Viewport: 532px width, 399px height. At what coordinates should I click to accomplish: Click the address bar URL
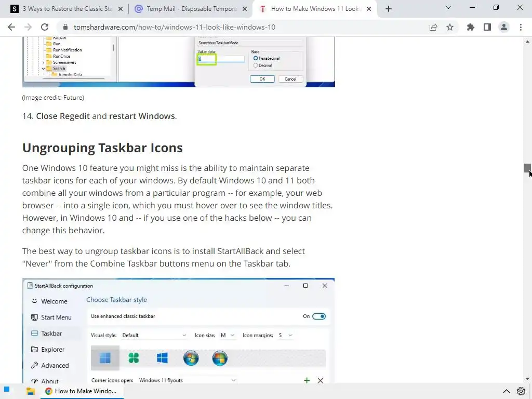click(x=175, y=27)
